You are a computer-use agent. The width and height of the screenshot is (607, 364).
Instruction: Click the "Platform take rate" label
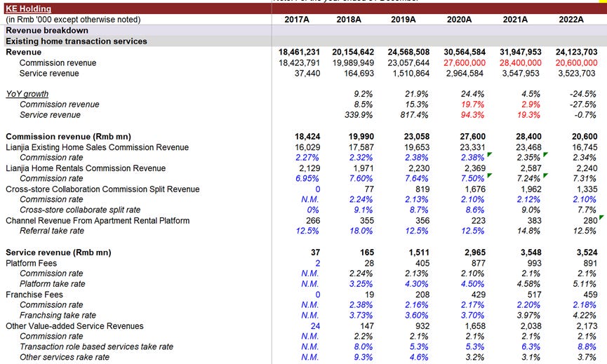tap(52, 283)
